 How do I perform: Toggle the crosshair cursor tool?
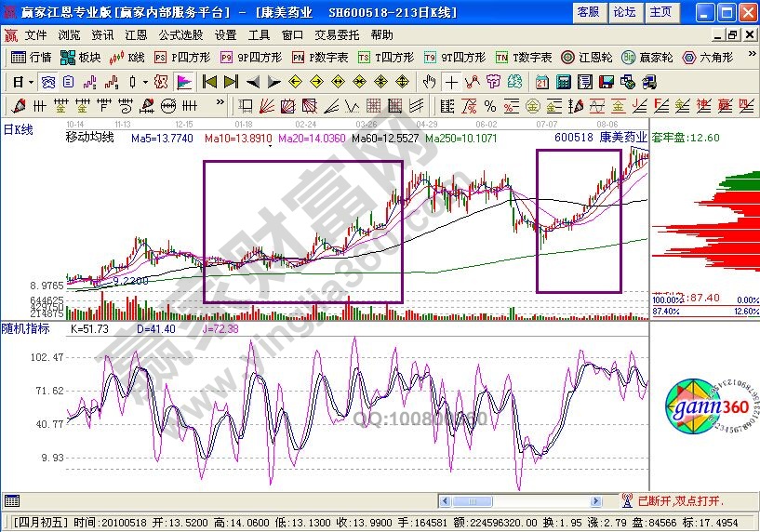(x=452, y=81)
